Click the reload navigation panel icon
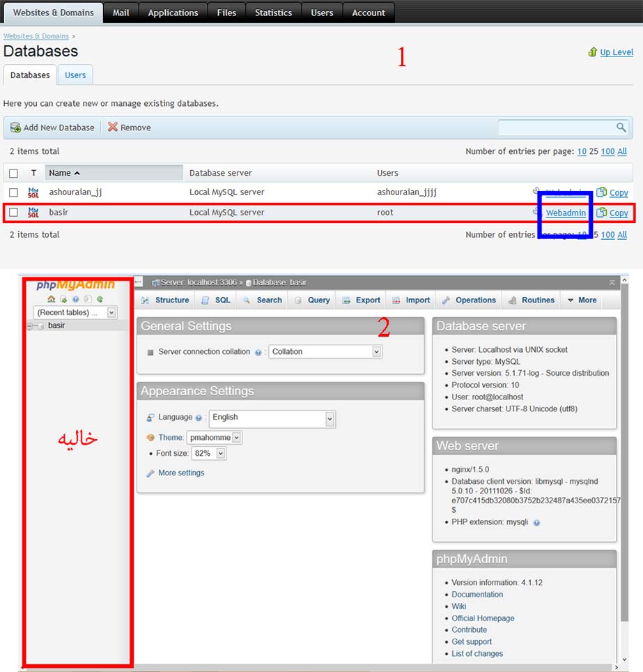643x672 pixels. pos(100,299)
